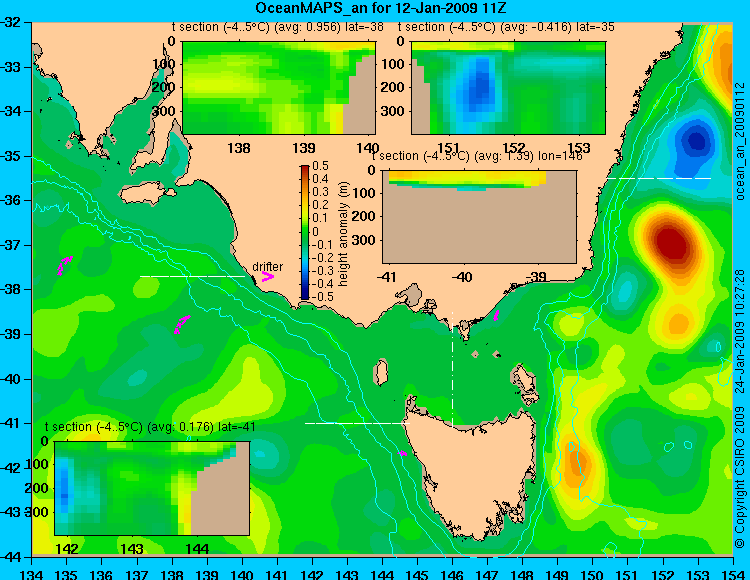Click the '134' label on the bottom longitude axis
The image size is (750, 580).
(x=32, y=573)
